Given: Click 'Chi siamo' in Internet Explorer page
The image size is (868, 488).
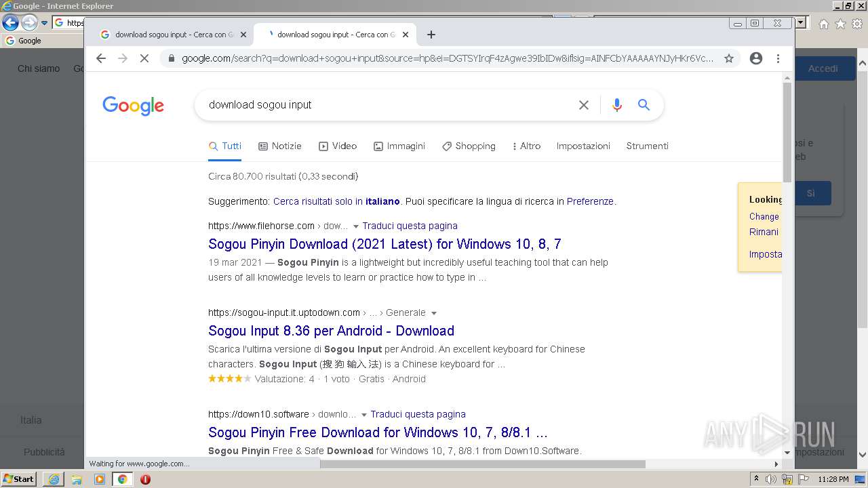Looking at the screenshot, I should click(39, 68).
